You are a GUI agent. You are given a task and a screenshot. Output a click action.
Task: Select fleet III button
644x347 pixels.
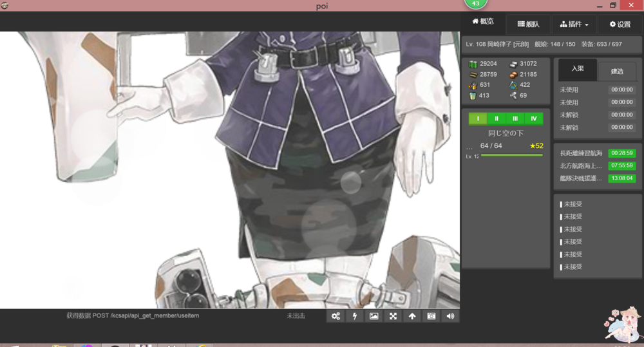515,118
